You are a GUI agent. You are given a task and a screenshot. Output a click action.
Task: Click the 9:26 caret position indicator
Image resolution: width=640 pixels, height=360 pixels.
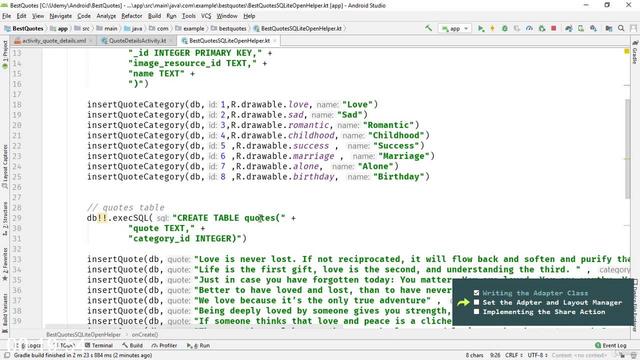tap(495, 355)
